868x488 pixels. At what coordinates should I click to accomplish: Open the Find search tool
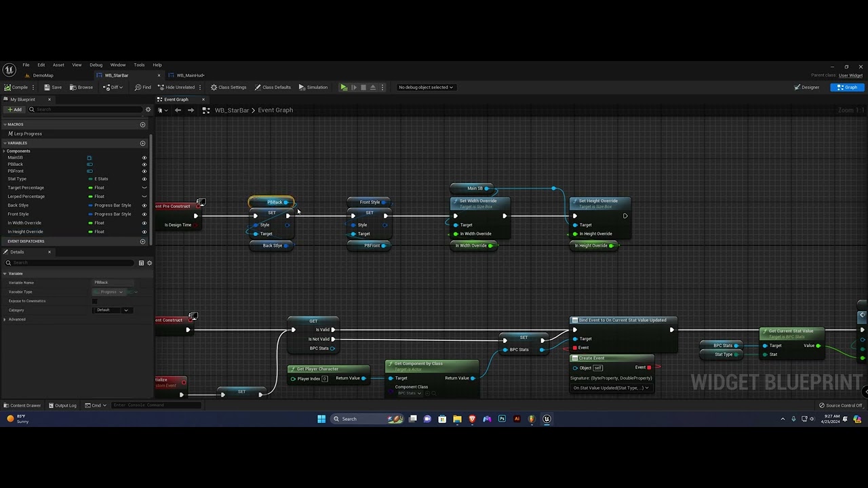click(143, 87)
